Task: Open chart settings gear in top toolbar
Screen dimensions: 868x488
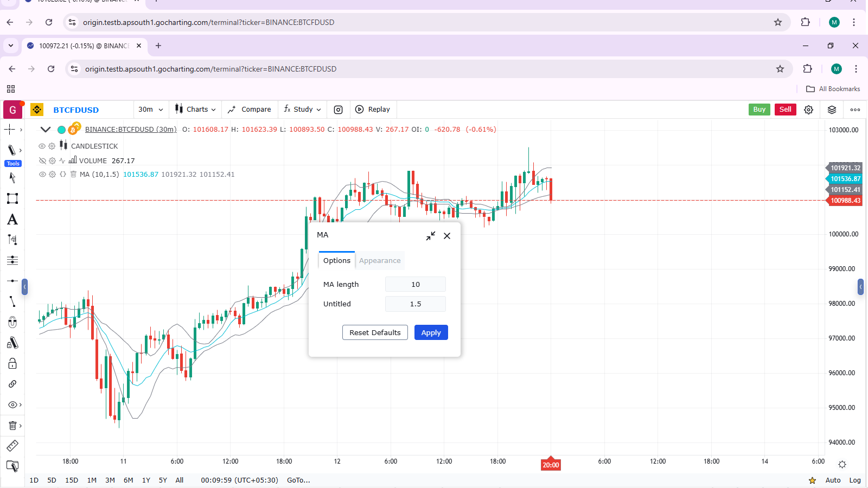Action: click(x=808, y=110)
